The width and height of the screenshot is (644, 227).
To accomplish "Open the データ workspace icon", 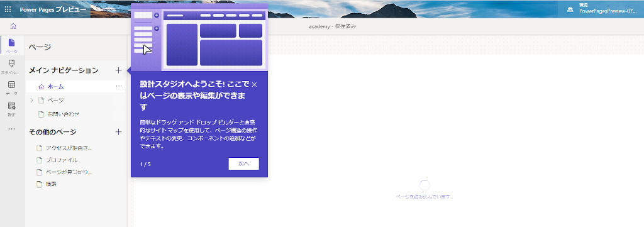I will coord(11,88).
